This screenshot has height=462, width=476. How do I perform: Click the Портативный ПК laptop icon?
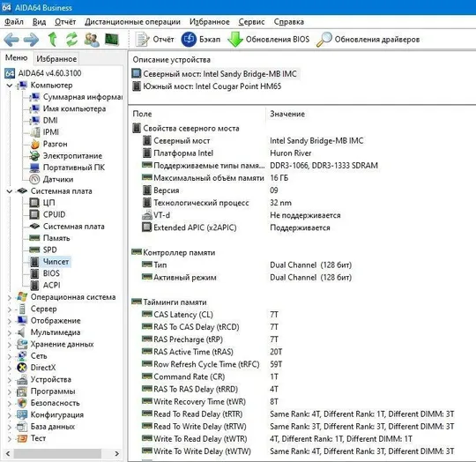[34, 168]
